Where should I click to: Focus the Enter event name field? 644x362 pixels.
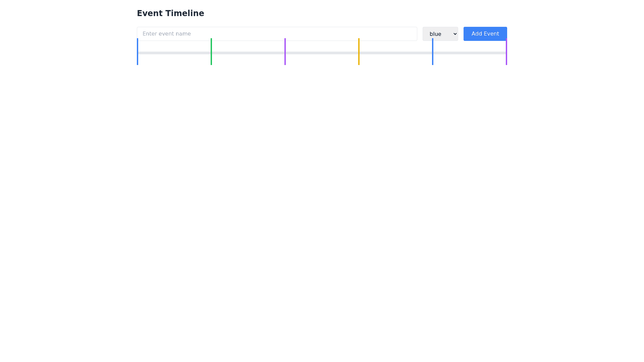[x=277, y=34]
